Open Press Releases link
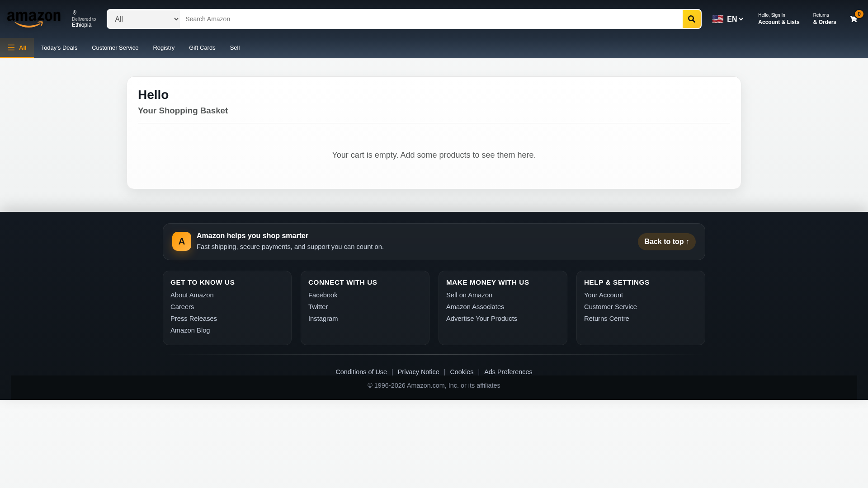The width and height of the screenshot is (868, 488). [193, 319]
